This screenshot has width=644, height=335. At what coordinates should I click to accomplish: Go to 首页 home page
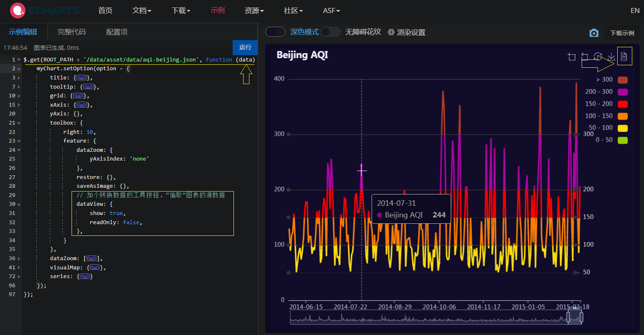point(105,10)
